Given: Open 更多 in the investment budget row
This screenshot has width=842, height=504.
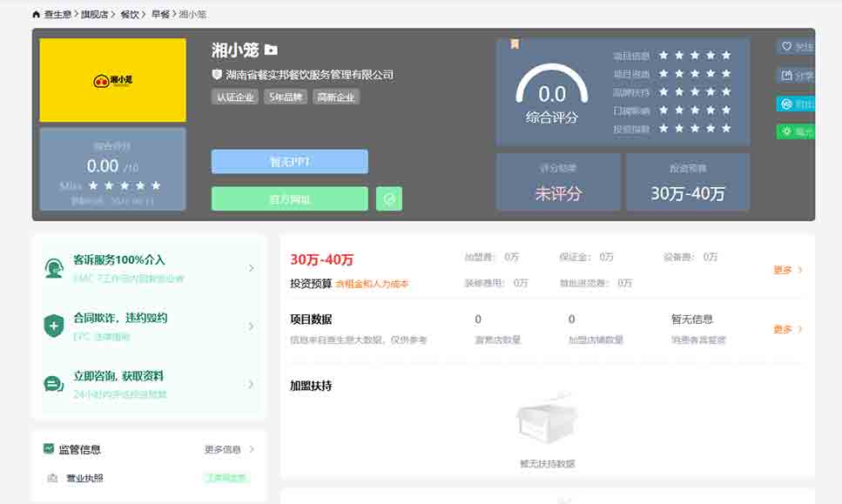Looking at the screenshot, I should coord(787,270).
